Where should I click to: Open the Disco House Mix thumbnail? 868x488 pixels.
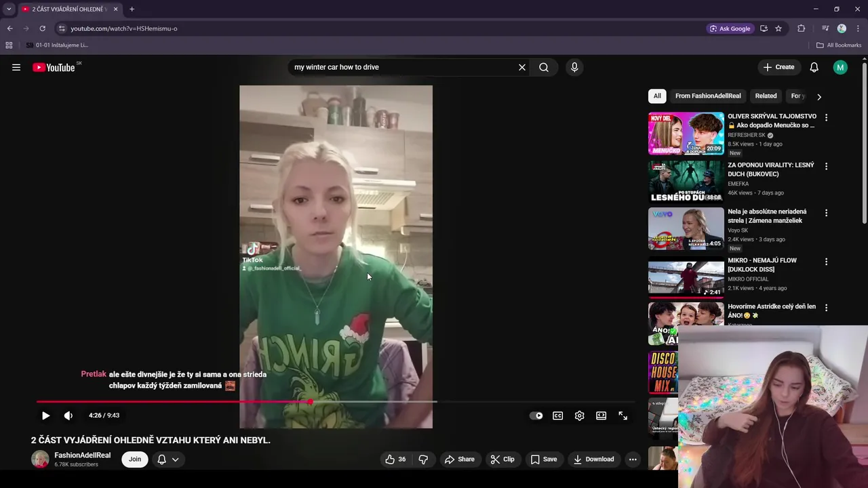click(x=663, y=372)
